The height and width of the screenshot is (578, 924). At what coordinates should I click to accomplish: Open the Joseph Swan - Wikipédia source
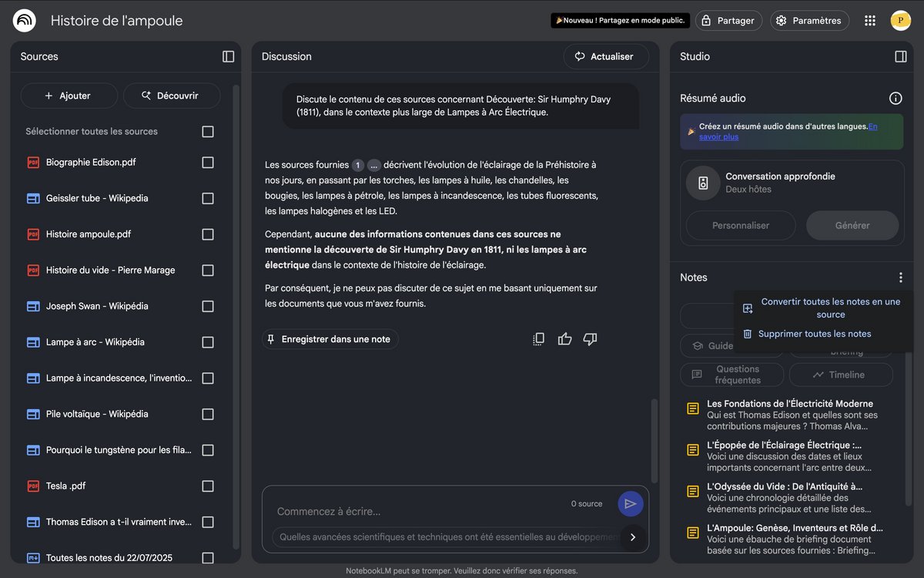(97, 306)
